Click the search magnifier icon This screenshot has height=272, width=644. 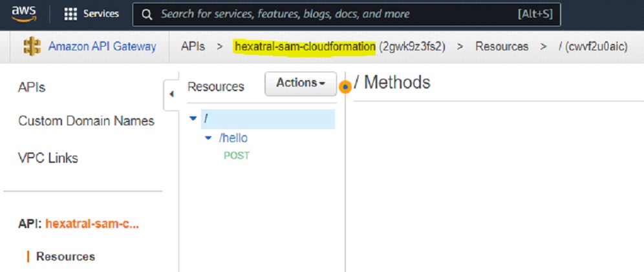tap(147, 14)
